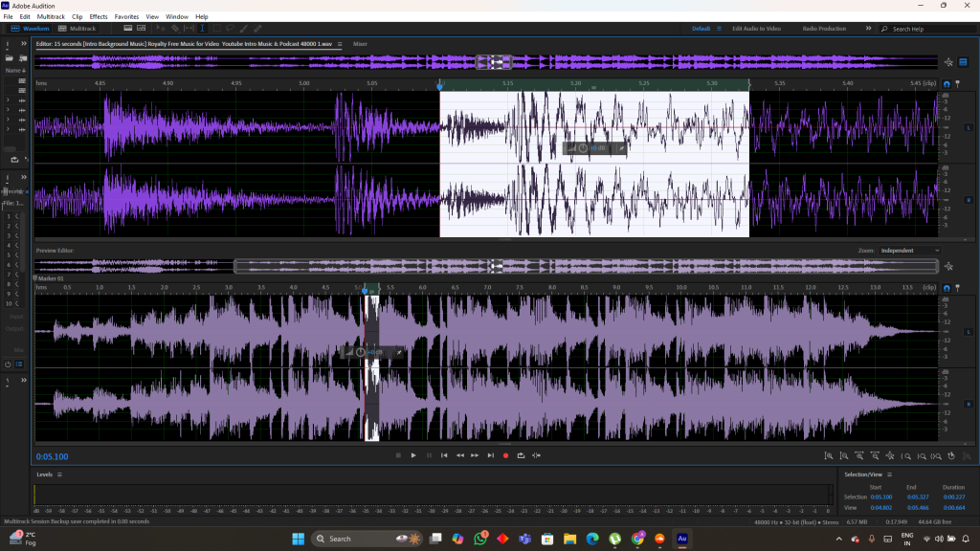Select the Time Selection tool
The height and width of the screenshot is (551, 980).
coord(202,29)
